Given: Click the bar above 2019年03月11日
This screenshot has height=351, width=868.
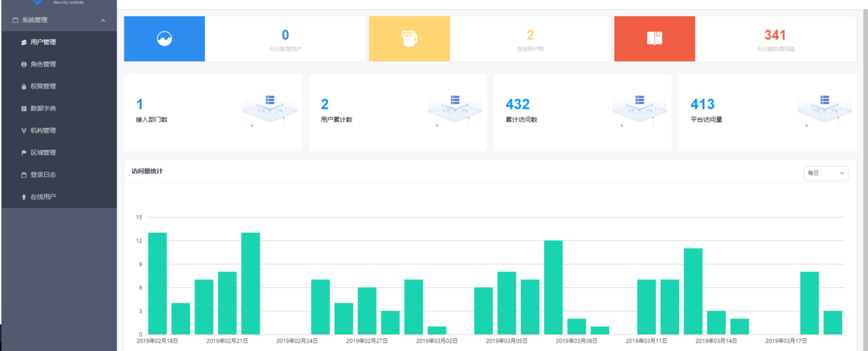Looking at the screenshot, I should pos(647,307).
